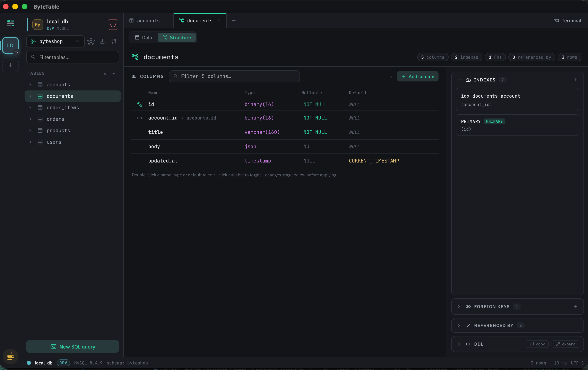588x370 pixels.
Task: Open the byteshop schema dropdown
Action: (55, 41)
